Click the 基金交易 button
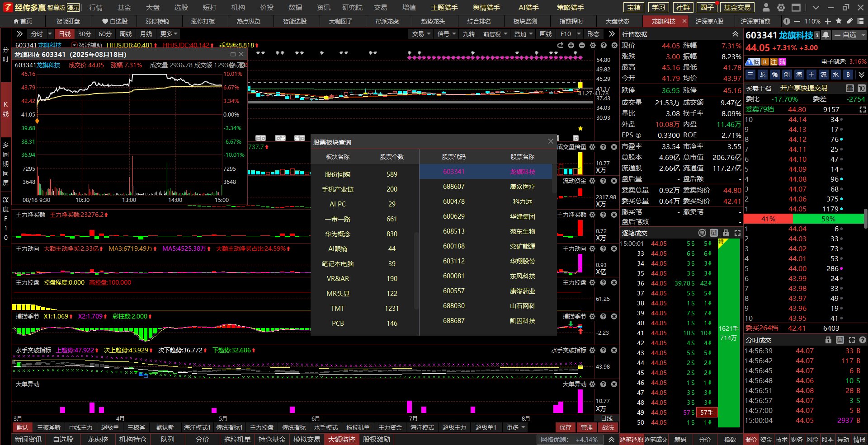 [x=737, y=7]
